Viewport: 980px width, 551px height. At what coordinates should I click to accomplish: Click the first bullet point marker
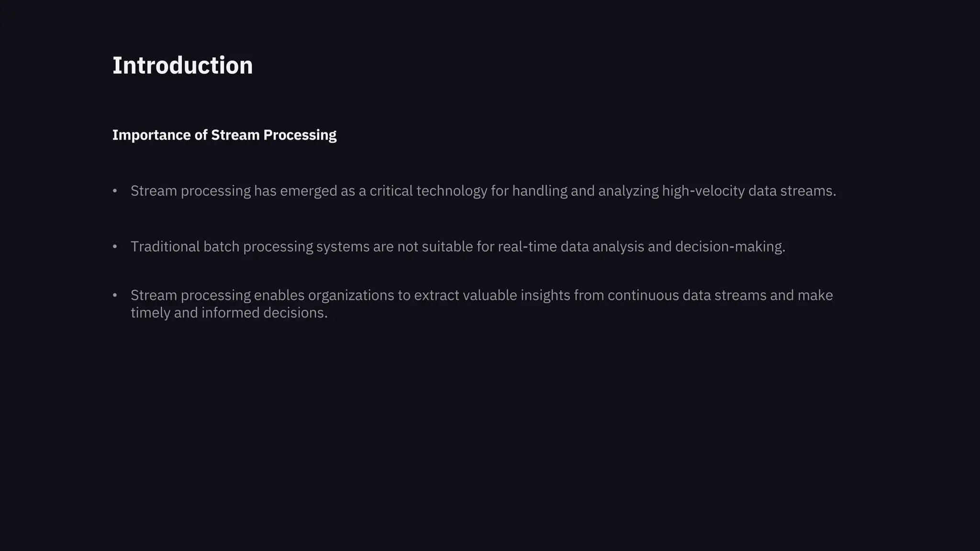[x=115, y=191]
